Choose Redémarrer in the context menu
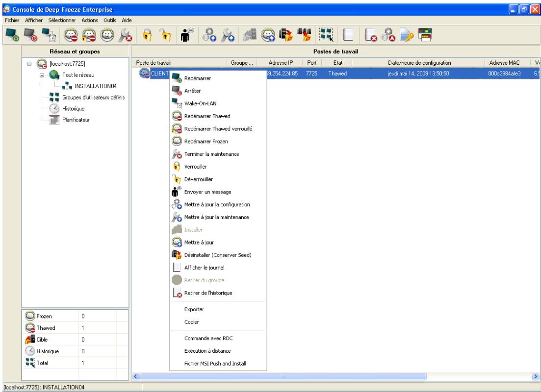Image resolution: width=541 pixels, height=392 pixels. tap(218, 78)
